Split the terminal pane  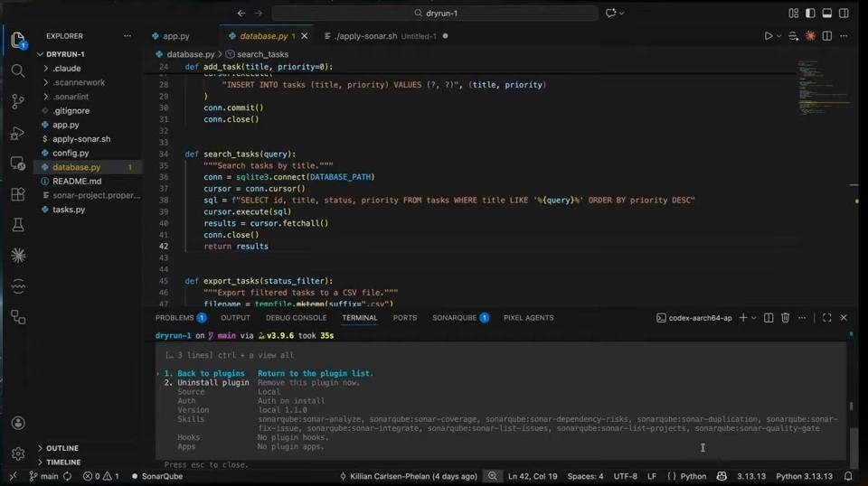[769, 318]
